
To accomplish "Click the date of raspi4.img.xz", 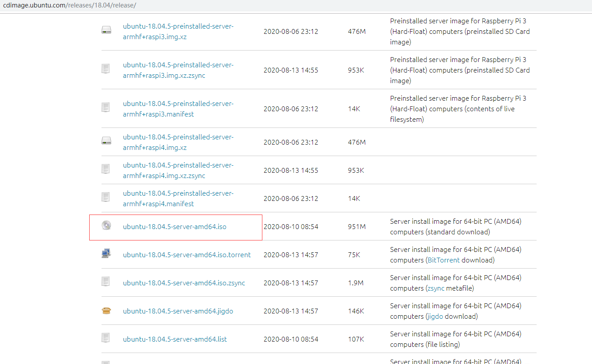I will point(291,142).
